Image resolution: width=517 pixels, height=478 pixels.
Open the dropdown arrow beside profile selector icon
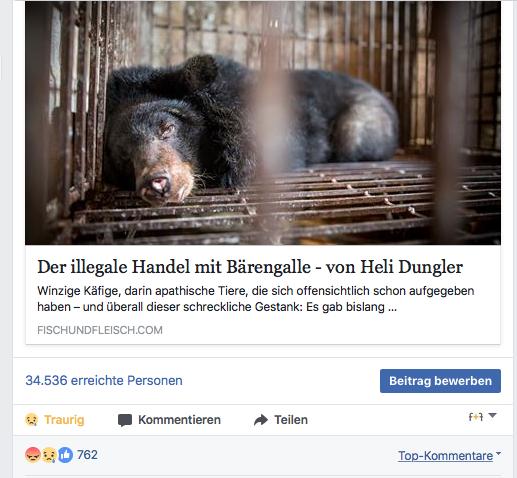[492, 416]
